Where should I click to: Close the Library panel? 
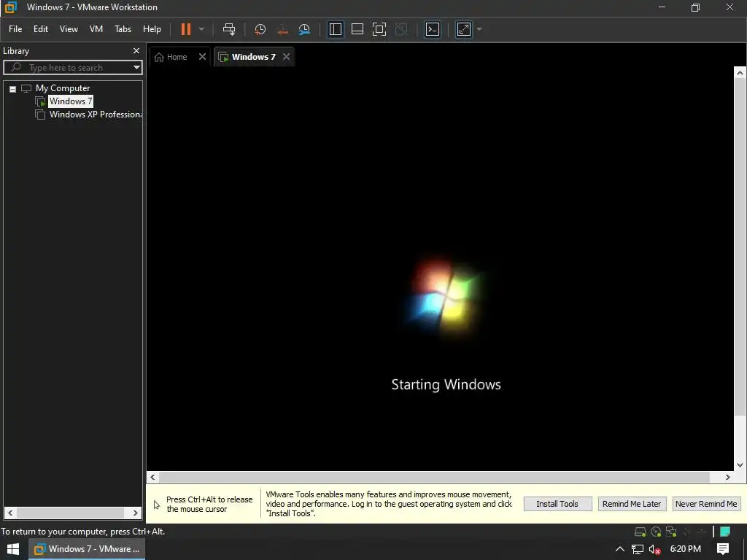(x=136, y=50)
